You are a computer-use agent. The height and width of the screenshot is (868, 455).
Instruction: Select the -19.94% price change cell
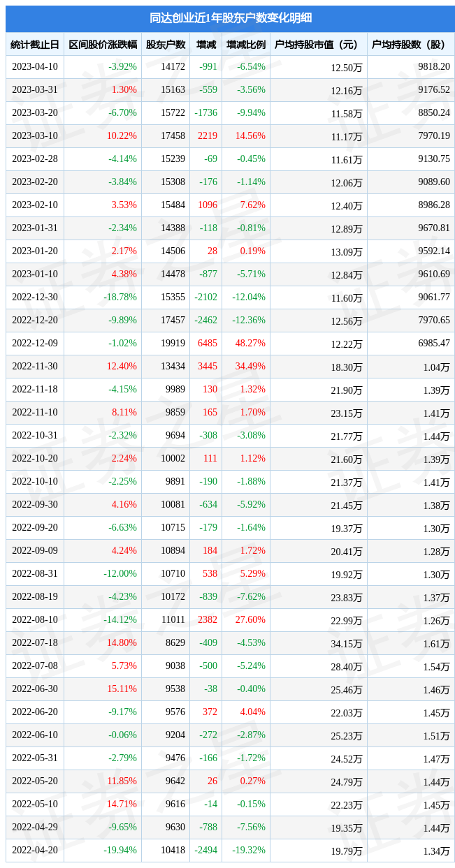click(x=120, y=851)
